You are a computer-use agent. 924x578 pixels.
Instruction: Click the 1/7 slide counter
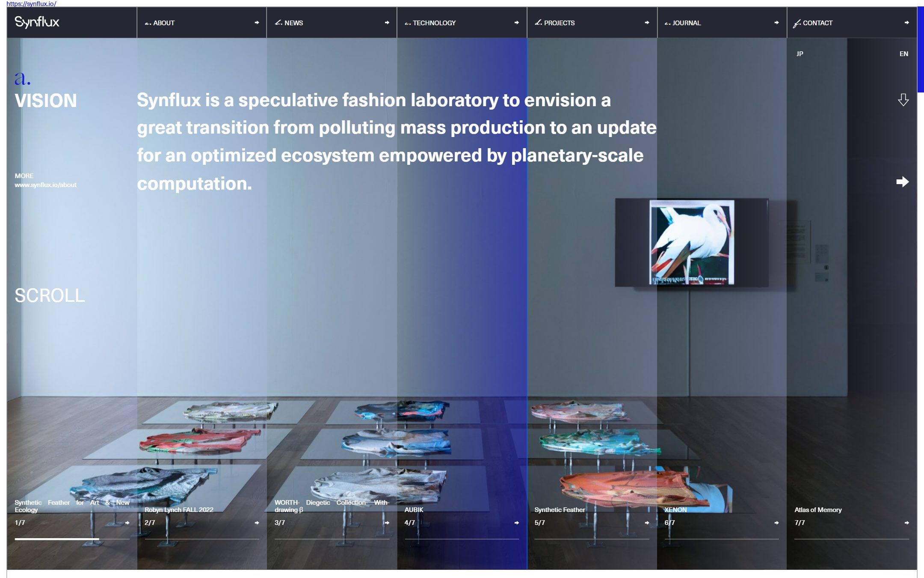pos(20,523)
